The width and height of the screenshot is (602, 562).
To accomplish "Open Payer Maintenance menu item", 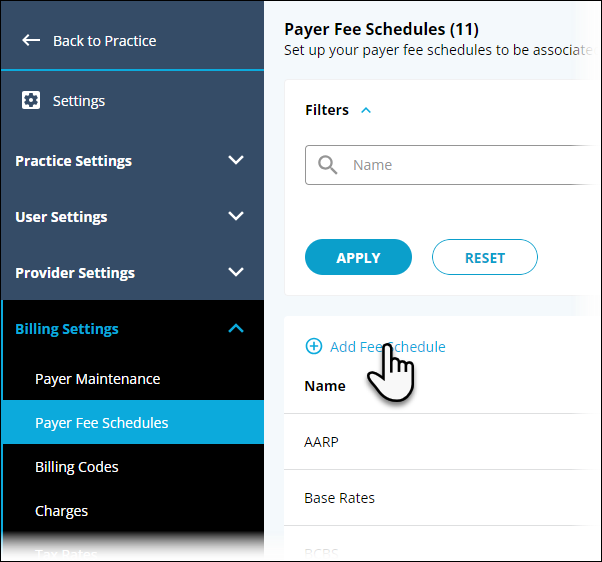I will coord(97,379).
